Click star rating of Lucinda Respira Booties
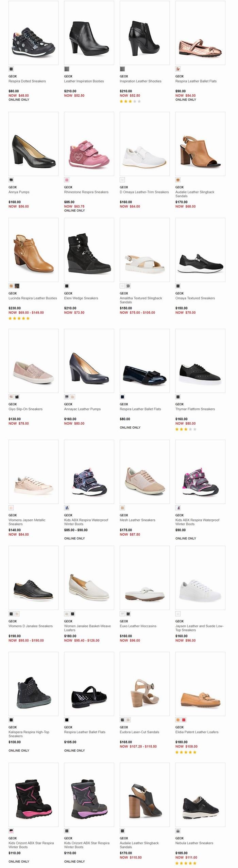The image size is (238, 868). [19, 318]
